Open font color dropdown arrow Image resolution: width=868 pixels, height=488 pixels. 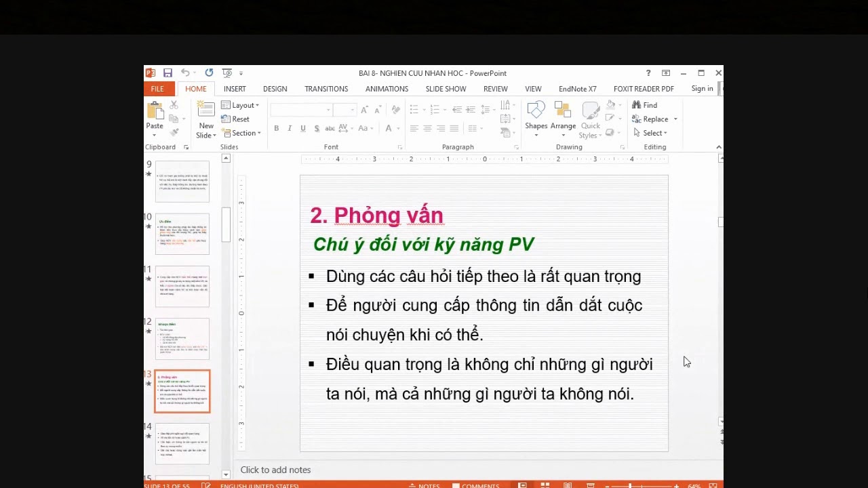[399, 129]
